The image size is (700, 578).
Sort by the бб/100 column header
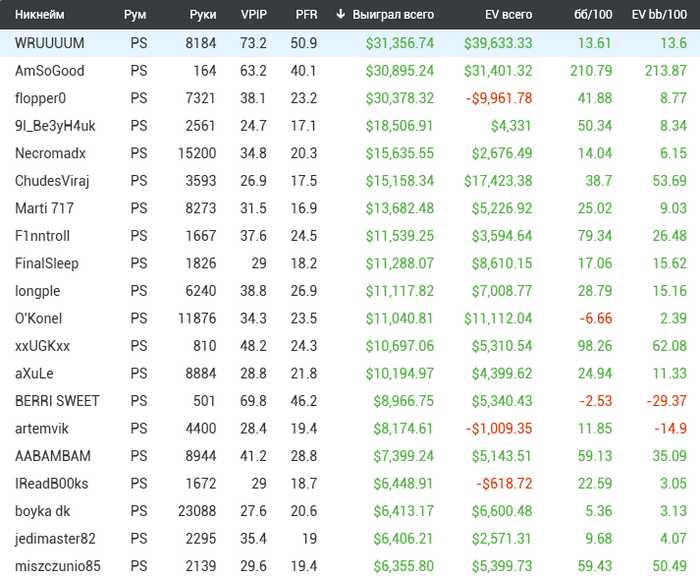tap(593, 15)
